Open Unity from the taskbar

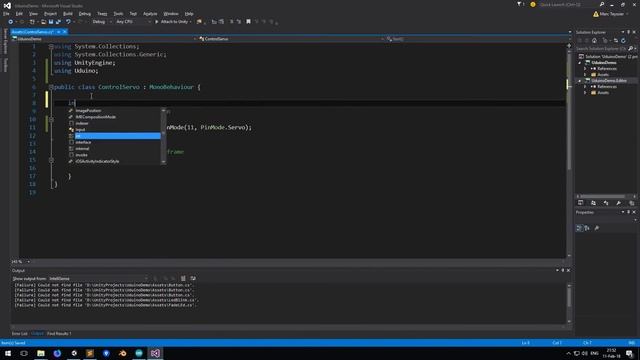pos(74,353)
